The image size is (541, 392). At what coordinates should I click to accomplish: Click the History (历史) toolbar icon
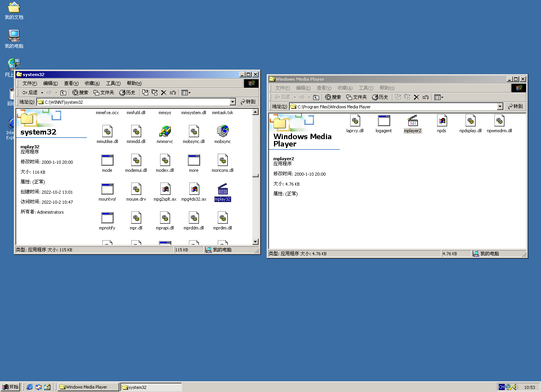click(x=127, y=92)
